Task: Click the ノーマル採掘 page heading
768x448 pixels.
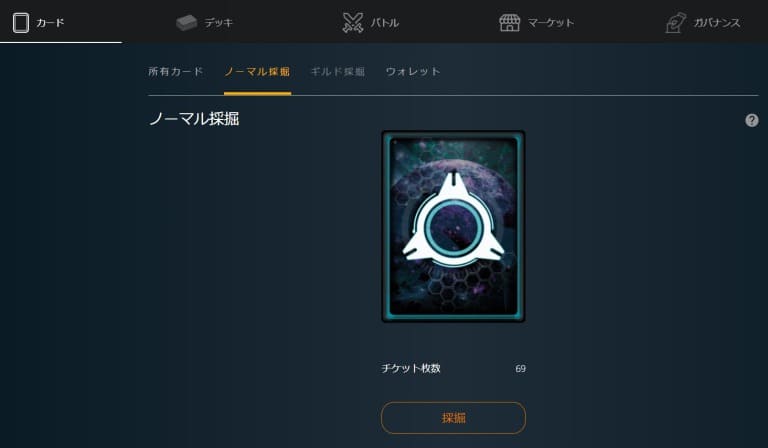Action: (194, 119)
